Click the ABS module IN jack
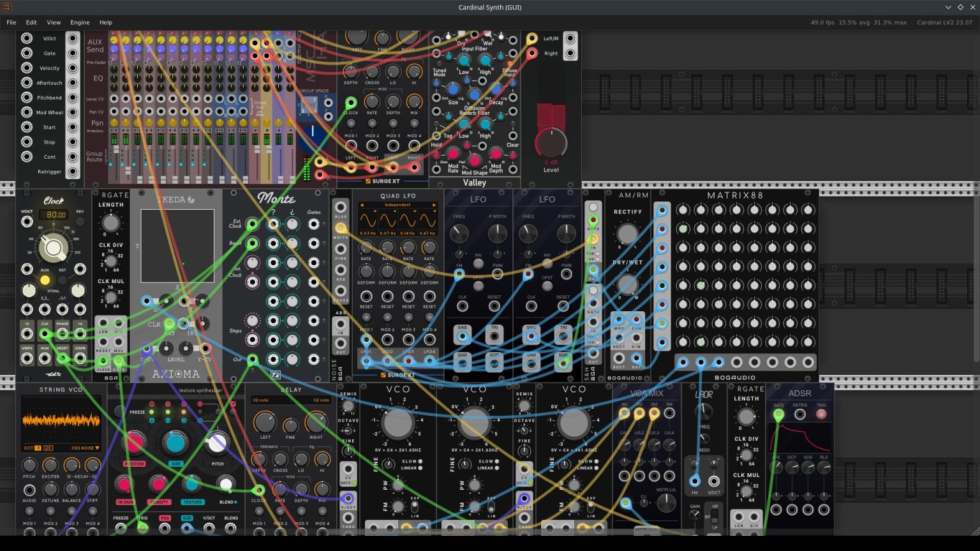 (341, 325)
